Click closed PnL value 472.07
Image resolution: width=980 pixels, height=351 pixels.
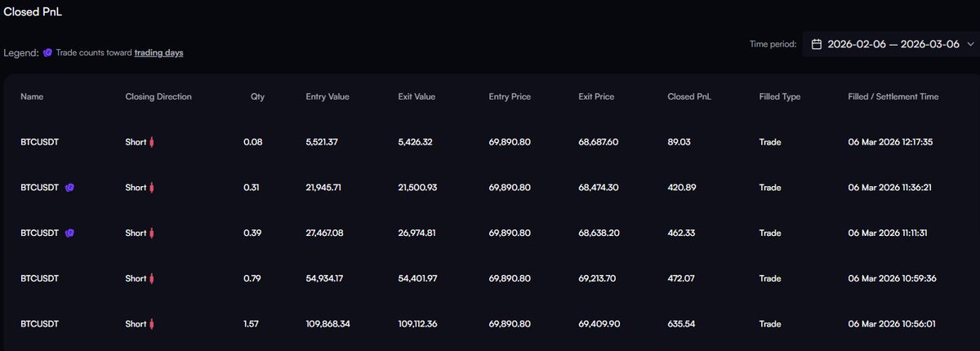[683, 278]
